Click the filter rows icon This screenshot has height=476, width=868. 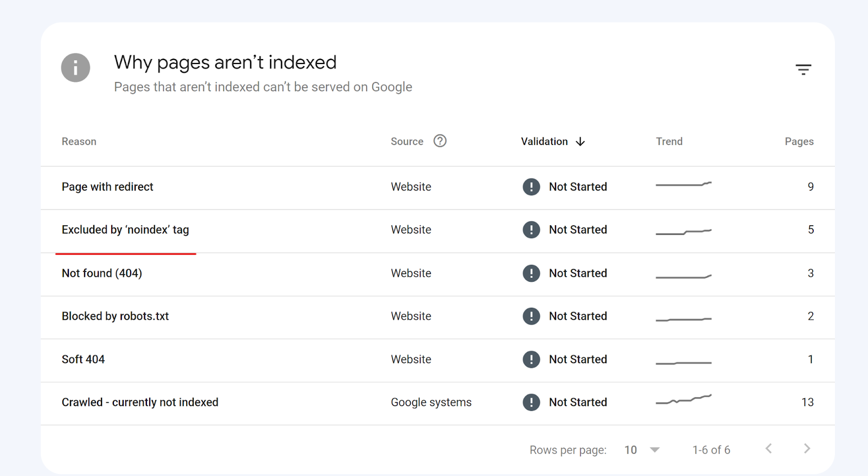coord(803,69)
